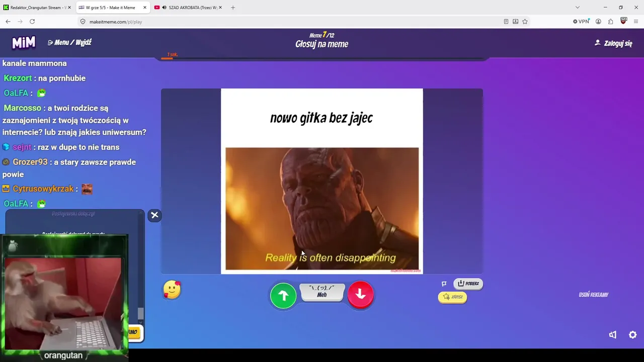The image size is (644, 362).
Task: Open the VPN panel
Action: (x=581, y=22)
